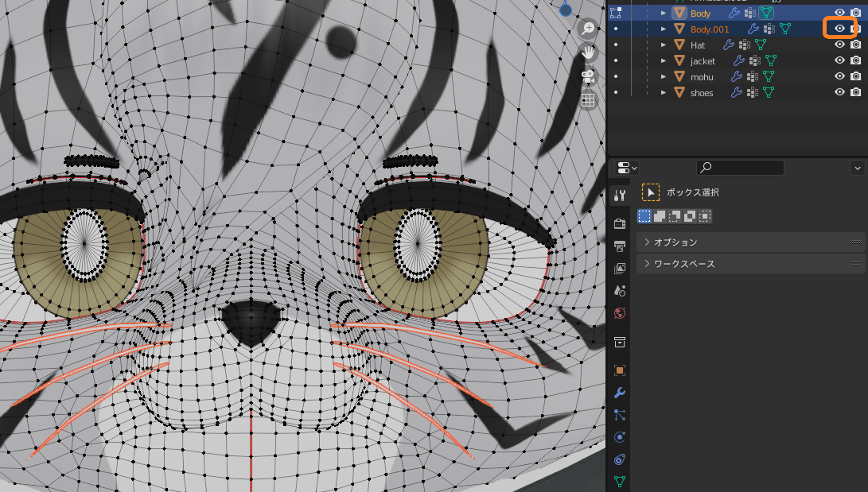Open the Object Constraints properties icon
Viewport: 868px width, 492px height.
pos(620,460)
